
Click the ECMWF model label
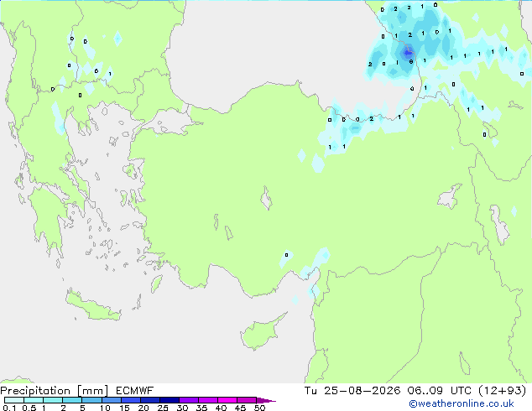(x=135, y=391)
